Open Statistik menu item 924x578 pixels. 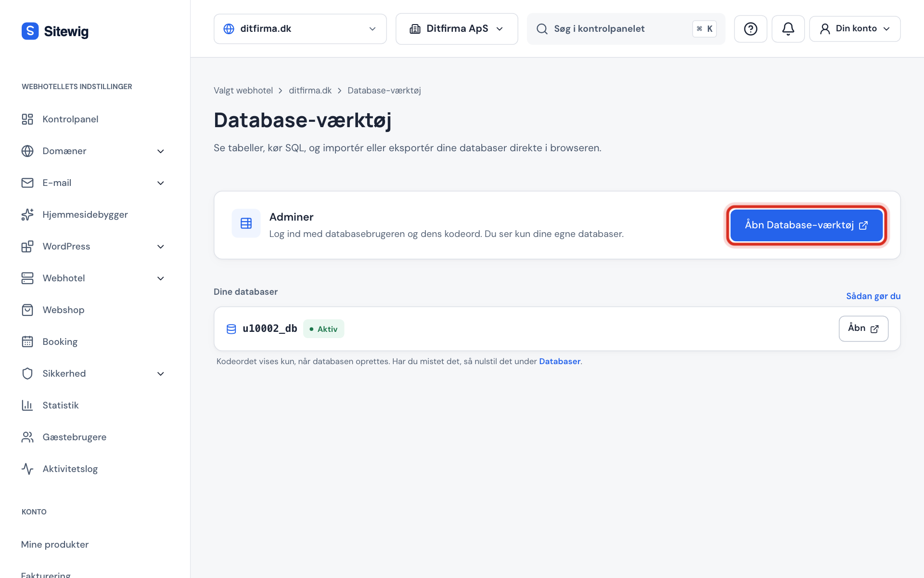point(61,405)
